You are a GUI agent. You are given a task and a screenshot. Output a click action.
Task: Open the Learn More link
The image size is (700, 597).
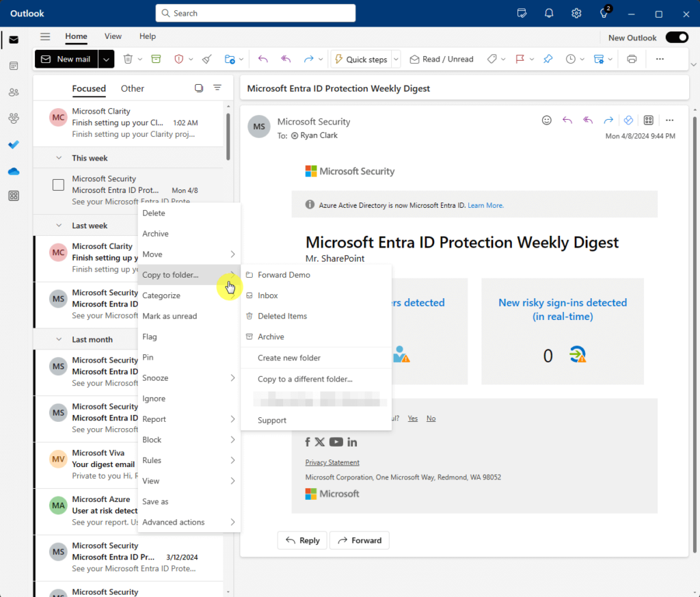(x=485, y=205)
